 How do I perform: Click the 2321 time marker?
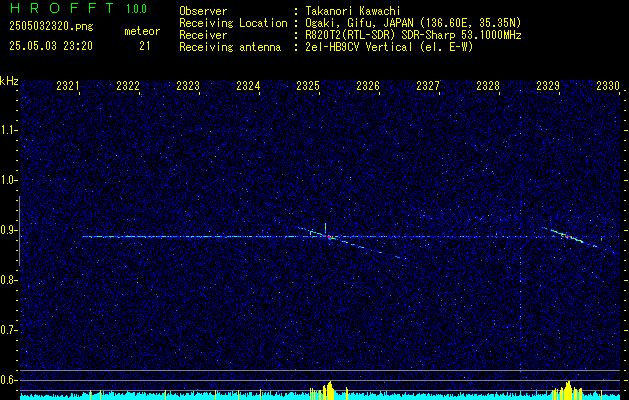click(68, 85)
